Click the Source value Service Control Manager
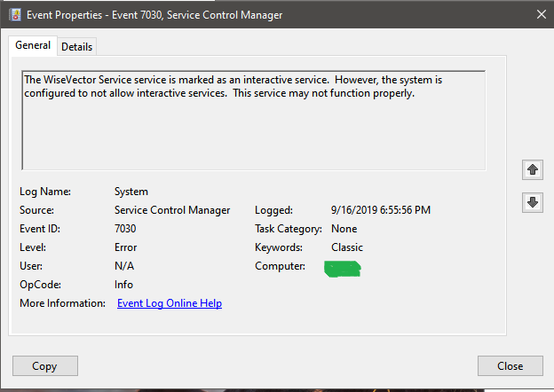Screen dimensions: 554x392 click(172, 210)
